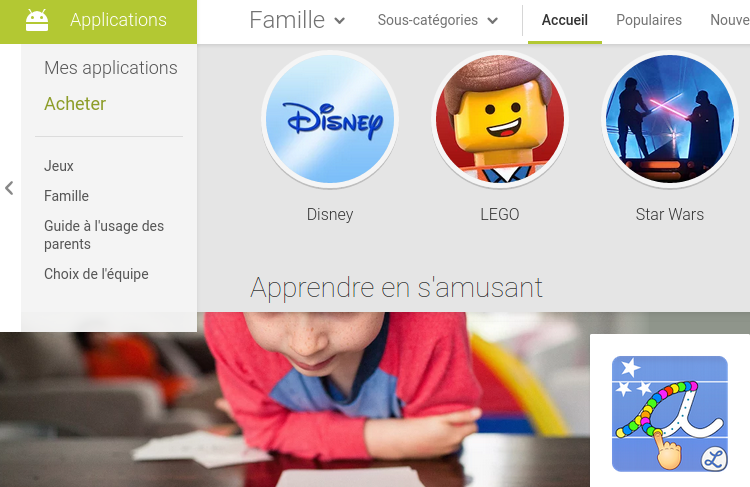Click the Applications header button
The height and width of the screenshot is (487, 750).
tap(98, 22)
